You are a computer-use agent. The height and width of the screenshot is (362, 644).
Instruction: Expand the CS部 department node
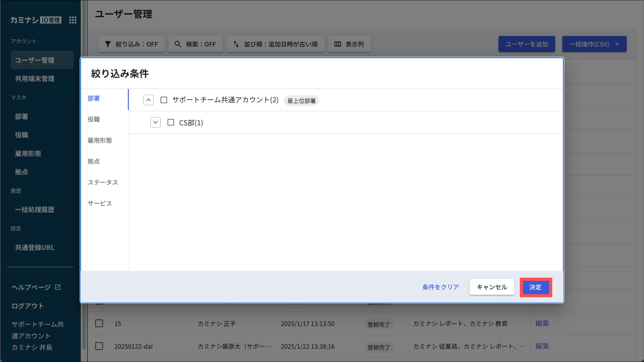(x=155, y=122)
